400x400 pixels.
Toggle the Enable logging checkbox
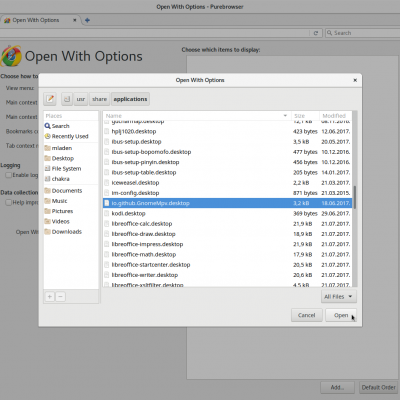coord(9,175)
